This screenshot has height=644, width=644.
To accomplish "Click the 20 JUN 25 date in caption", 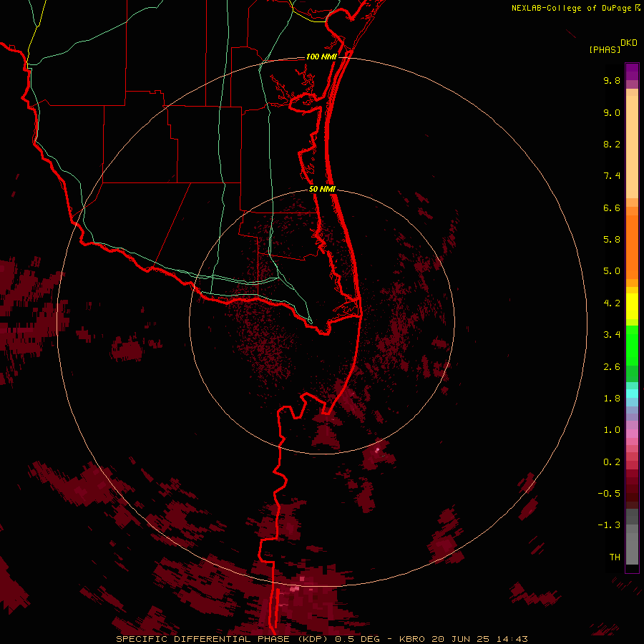I will pos(463,639).
